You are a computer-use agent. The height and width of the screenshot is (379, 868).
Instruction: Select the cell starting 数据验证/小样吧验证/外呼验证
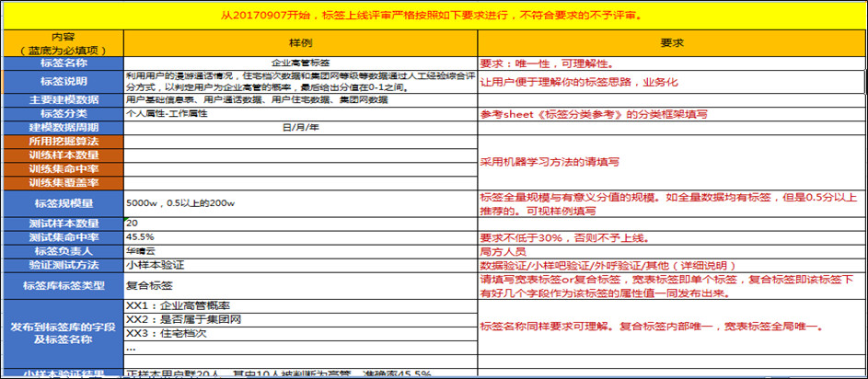[672, 265]
